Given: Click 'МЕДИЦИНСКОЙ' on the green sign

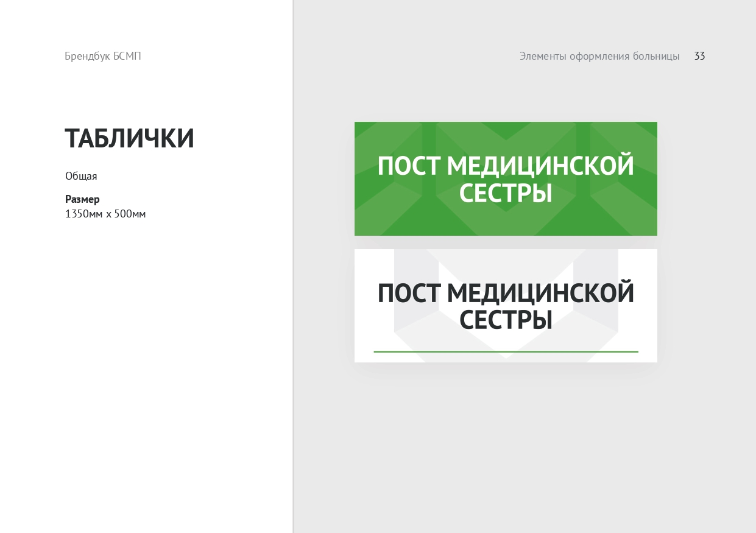Looking at the screenshot, I should pos(544,166).
